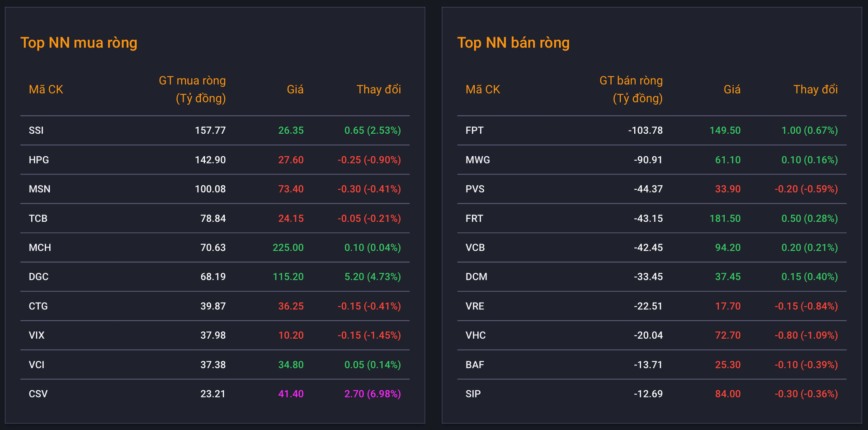
Task: Click VCB change 0.20 (0.21%)
Action: [810, 248]
